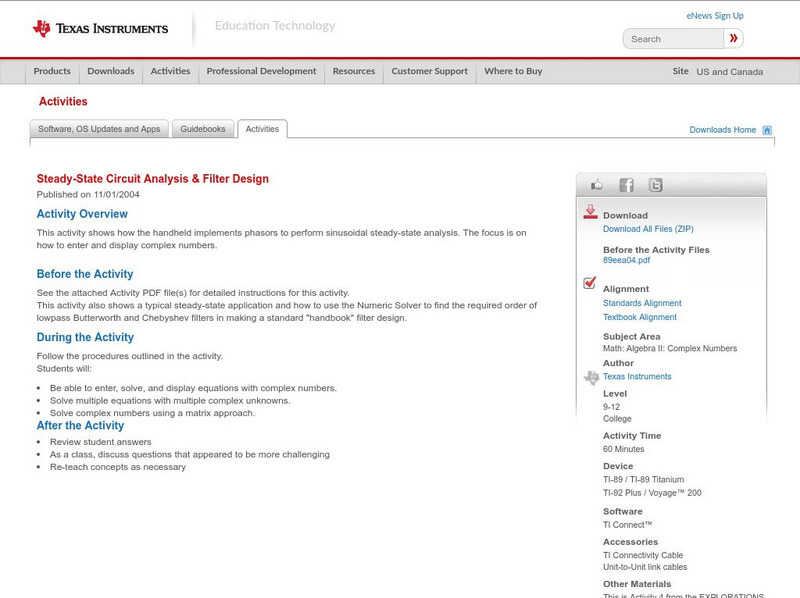Click TI-92 Plus / Voyage 200 text

pyautogui.click(x=652, y=493)
